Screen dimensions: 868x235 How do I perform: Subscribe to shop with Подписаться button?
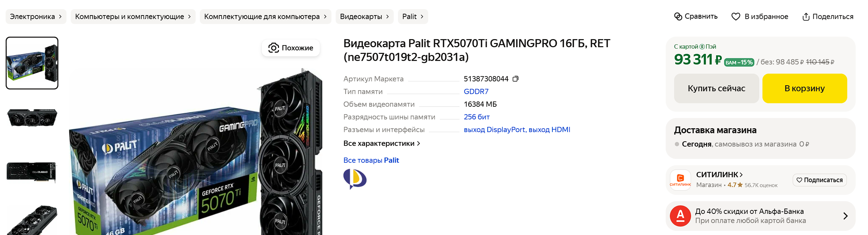coord(819,180)
